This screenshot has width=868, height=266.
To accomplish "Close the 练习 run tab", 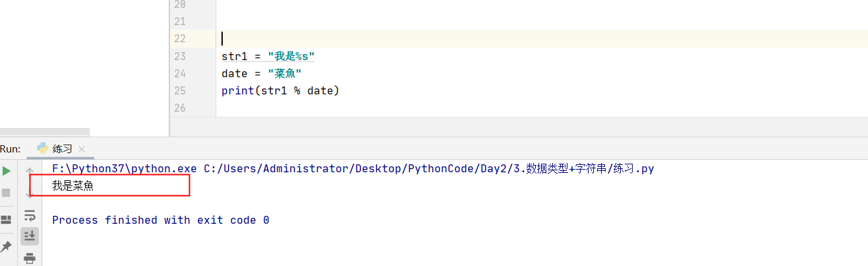I will pos(82,149).
